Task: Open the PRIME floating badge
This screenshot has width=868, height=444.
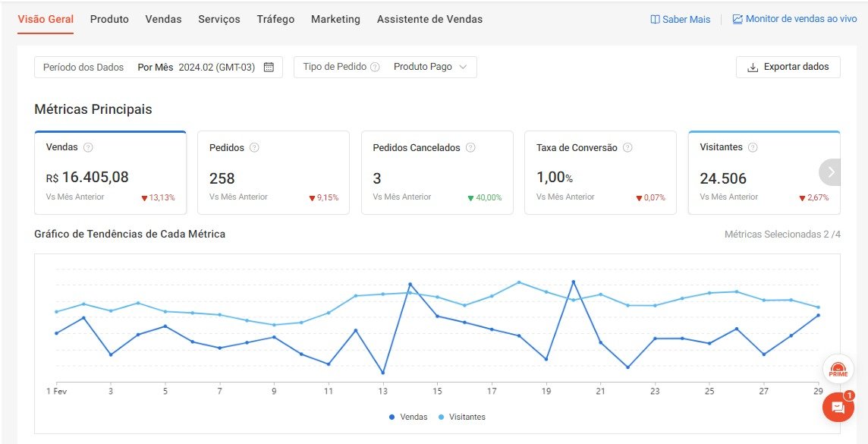Action: tap(838, 370)
